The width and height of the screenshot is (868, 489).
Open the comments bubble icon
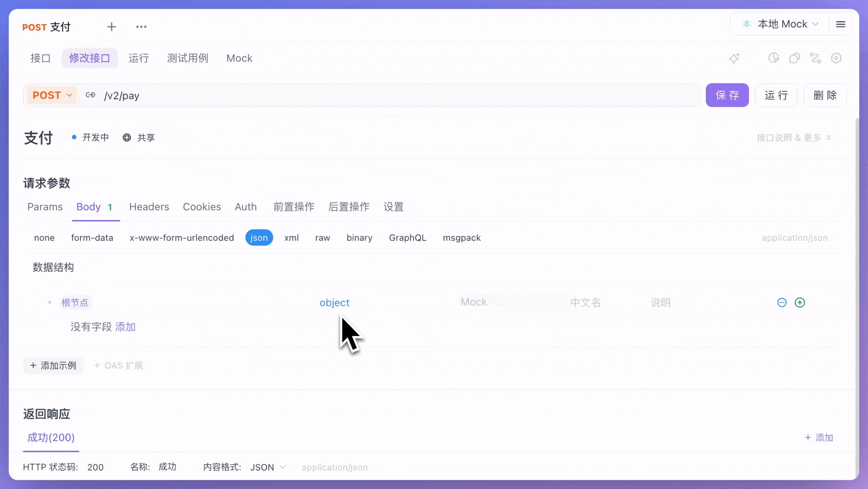point(794,58)
